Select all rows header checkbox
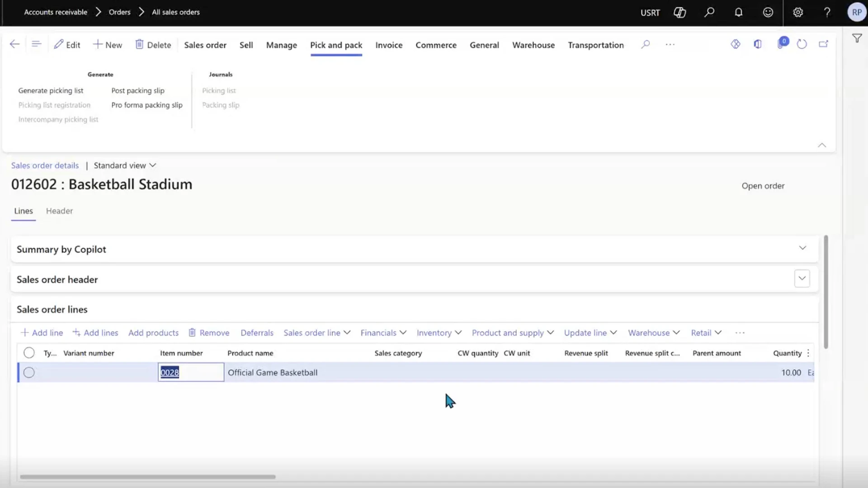This screenshot has width=868, height=488. tap(29, 353)
